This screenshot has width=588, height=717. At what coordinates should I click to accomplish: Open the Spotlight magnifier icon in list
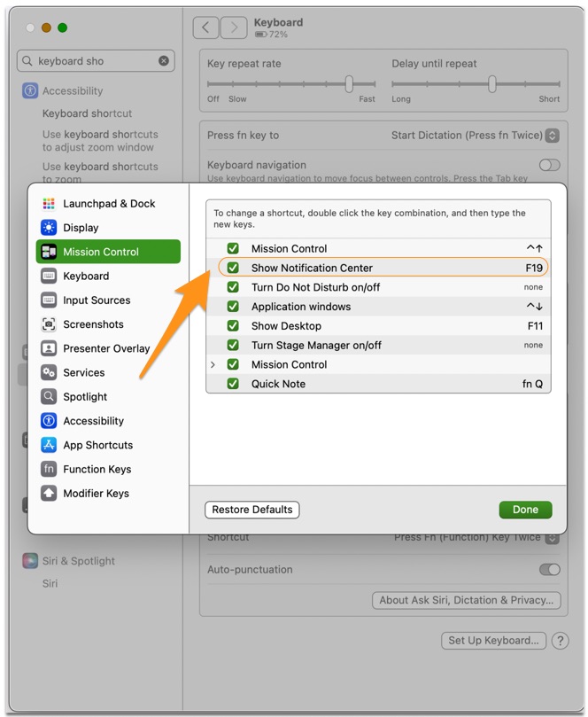[x=49, y=396]
